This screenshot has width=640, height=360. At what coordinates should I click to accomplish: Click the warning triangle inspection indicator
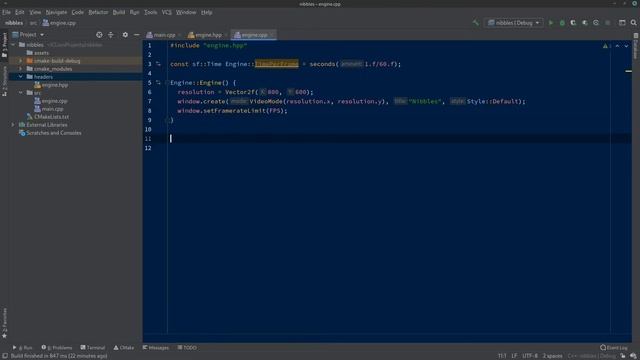(606, 46)
